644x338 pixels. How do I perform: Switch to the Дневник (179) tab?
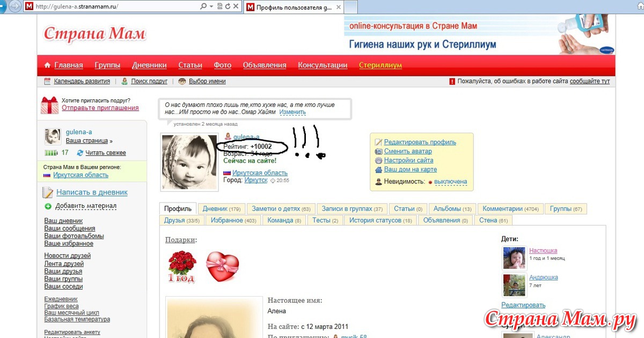click(222, 208)
